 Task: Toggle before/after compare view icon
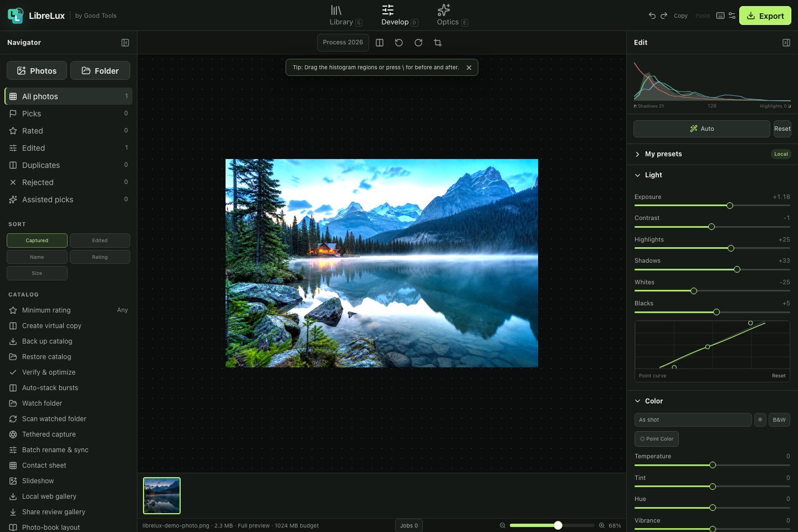point(380,43)
